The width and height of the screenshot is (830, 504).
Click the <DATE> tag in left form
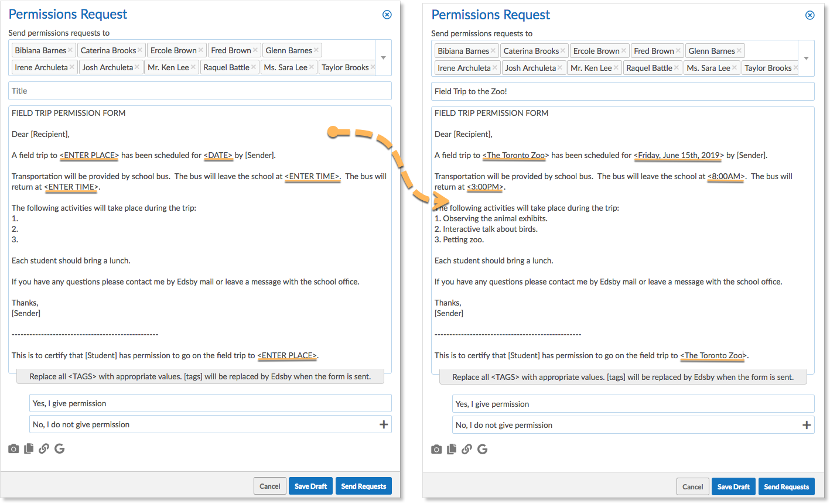tap(218, 155)
